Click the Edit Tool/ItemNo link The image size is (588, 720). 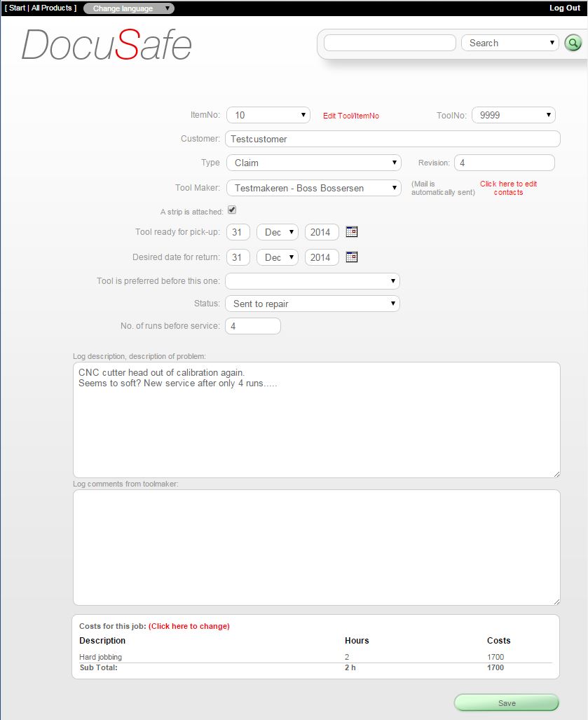(x=351, y=116)
